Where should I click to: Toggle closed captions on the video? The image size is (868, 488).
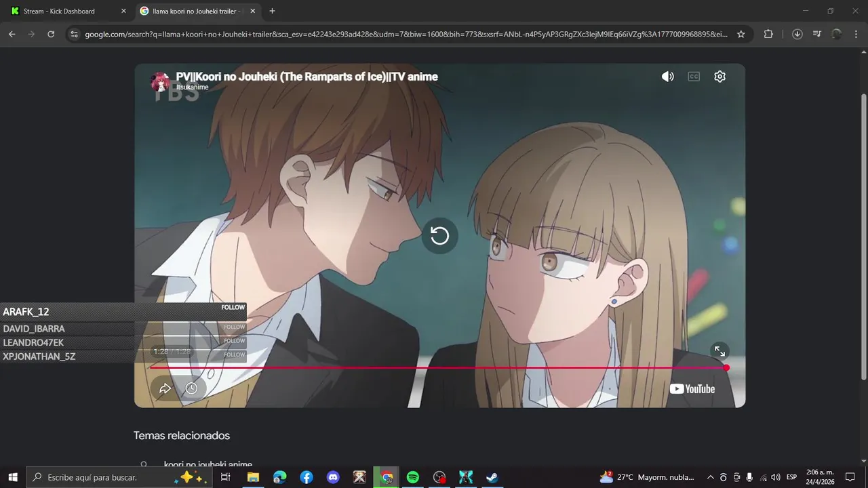[x=694, y=77]
